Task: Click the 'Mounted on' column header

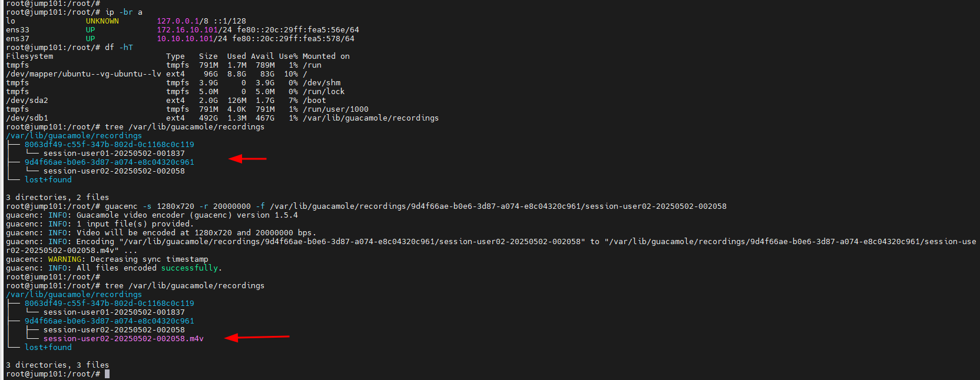Action: pyautogui.click(x=326, y=56)
